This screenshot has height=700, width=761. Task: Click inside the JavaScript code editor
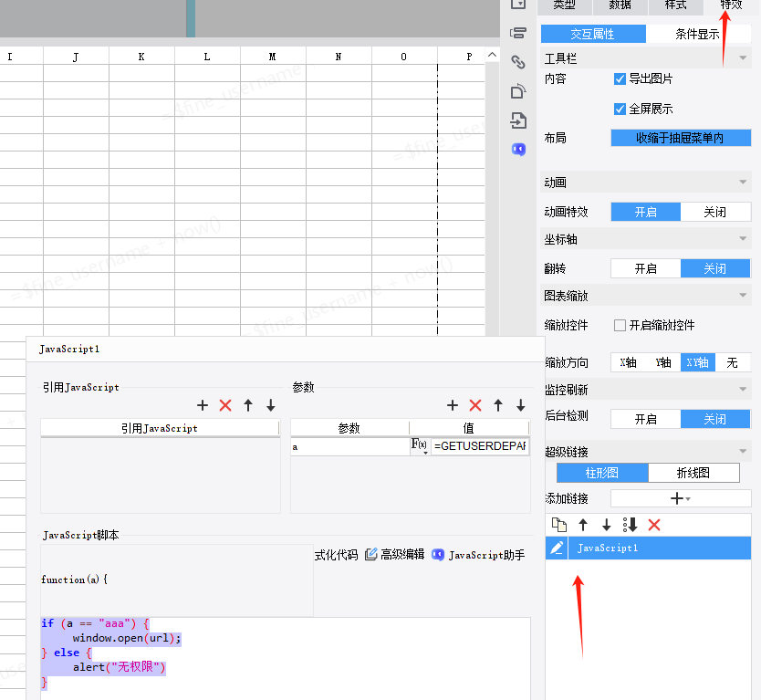coord(286,658)
